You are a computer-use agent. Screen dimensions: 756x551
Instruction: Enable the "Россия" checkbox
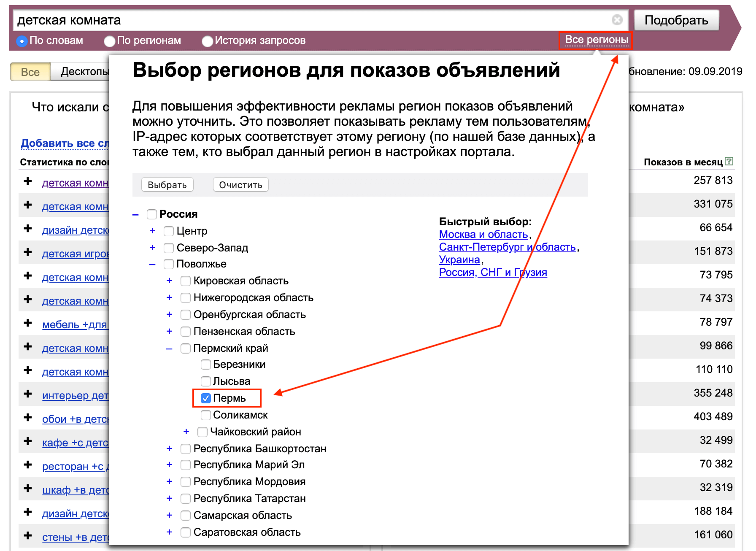151,214
